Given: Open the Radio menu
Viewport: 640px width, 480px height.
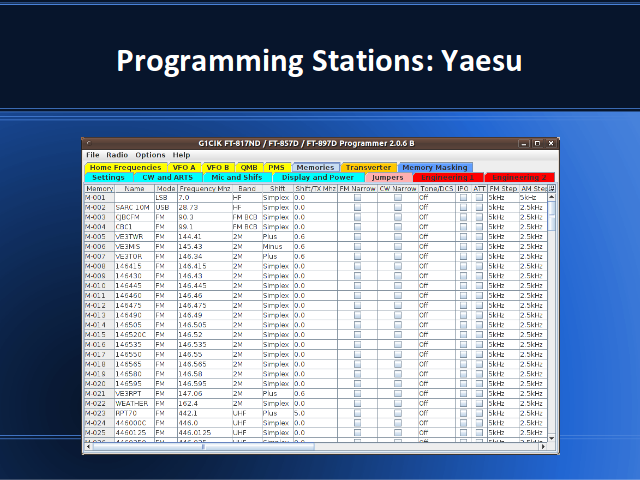Looking at the screenshot, I should tap(117, 155).
